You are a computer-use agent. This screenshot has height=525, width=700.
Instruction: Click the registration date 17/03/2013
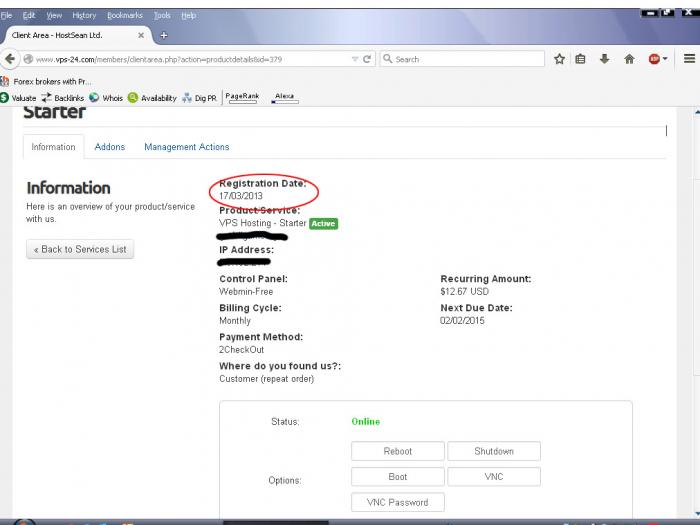click(241, 196)
